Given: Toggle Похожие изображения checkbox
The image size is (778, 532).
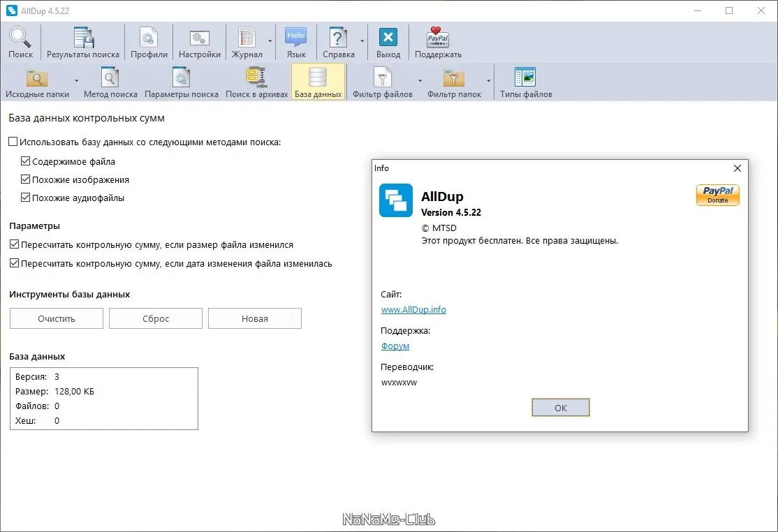Looking at the screenshot, I should 25,179.
